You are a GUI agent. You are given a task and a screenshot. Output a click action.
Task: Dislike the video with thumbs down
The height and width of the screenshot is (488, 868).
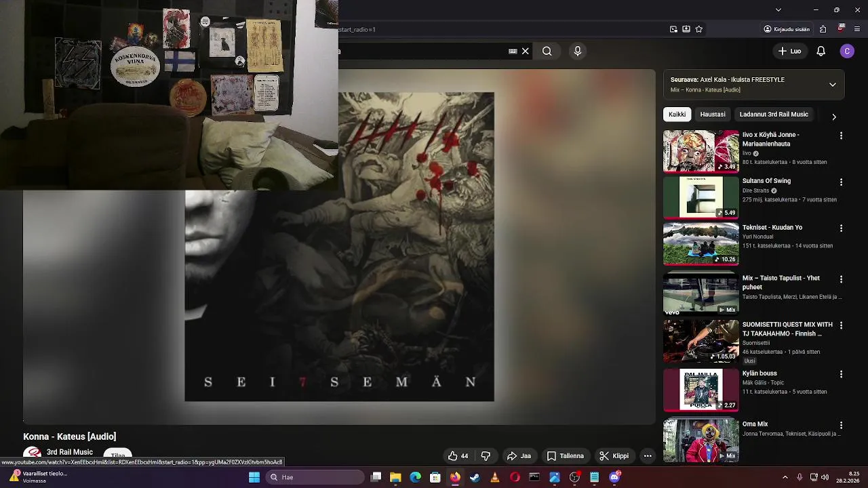pos(486,455)
